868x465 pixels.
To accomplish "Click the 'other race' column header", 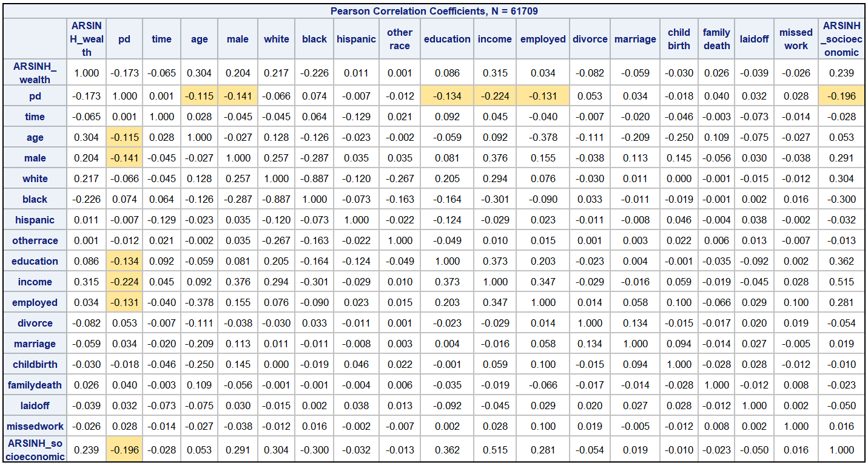I will click(x=400, y=39).
